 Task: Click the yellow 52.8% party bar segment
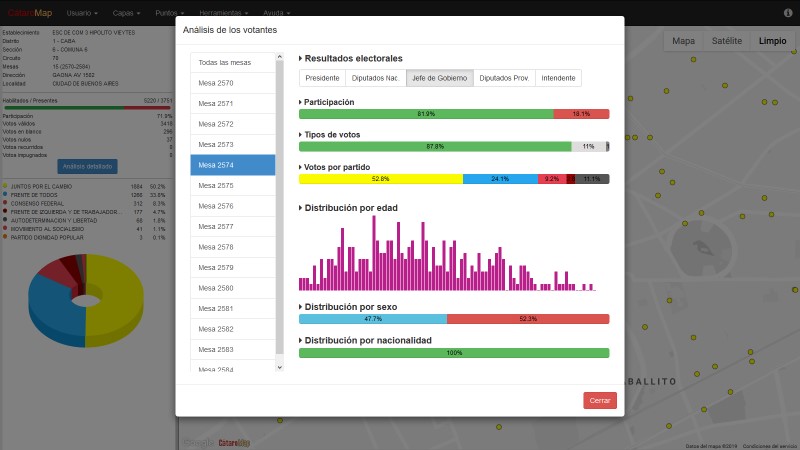pos(381,179)
